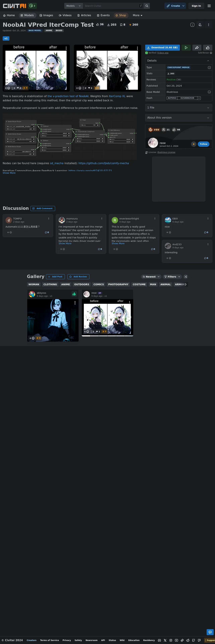Open the model's three-dot options menu
This screenshot has height=644, width=215.
point(208,25)
